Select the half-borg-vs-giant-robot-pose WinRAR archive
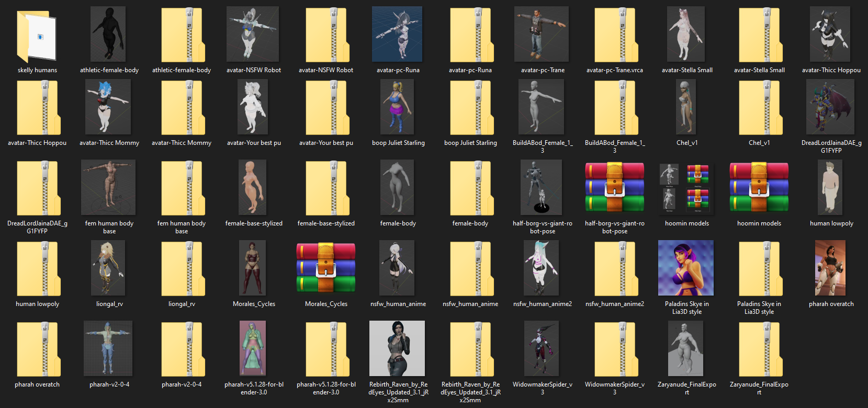 click(x=615, y=187)
